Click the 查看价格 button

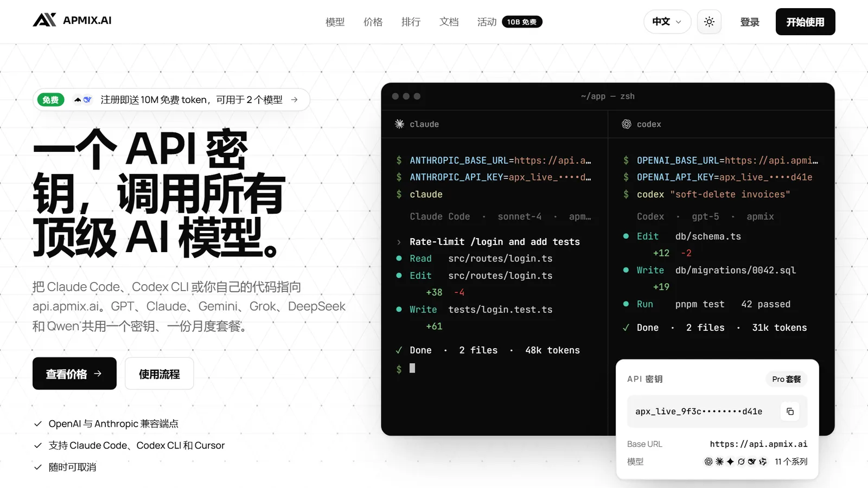(x=74, y=374)
